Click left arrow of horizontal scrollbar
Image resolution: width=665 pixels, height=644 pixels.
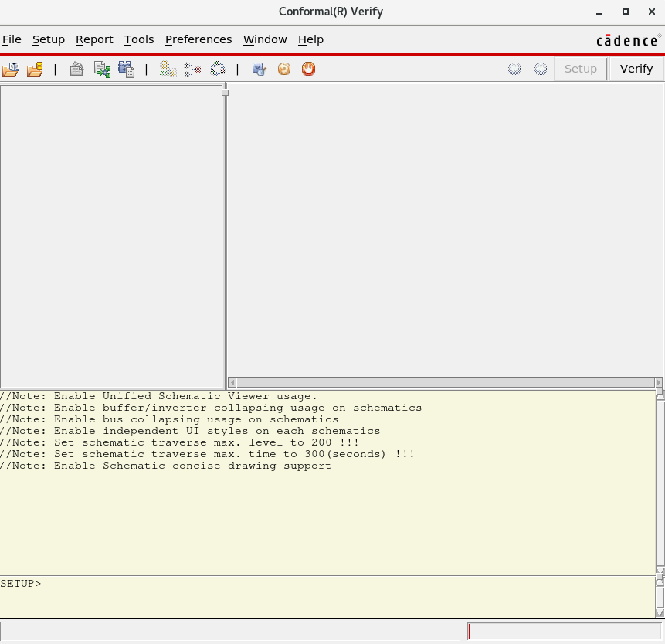pos(232,383)
